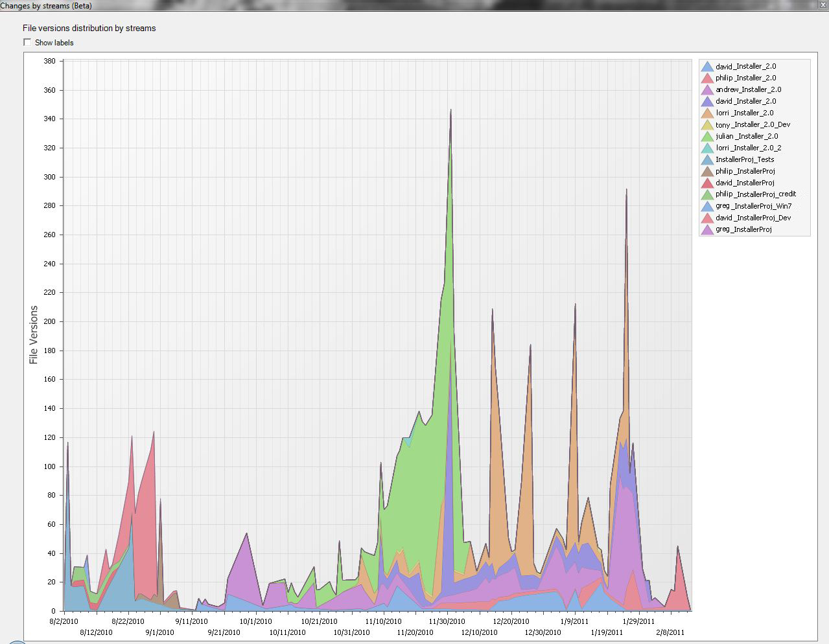This screenshot has height=644, width=829.
Task: Select the greg_InstallerProj_Win7 legend label
Action: (x=753, y=206)
